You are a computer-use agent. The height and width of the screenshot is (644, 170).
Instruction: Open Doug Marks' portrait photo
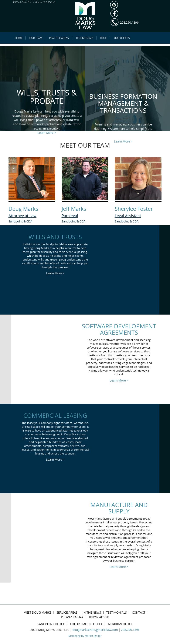32,178
